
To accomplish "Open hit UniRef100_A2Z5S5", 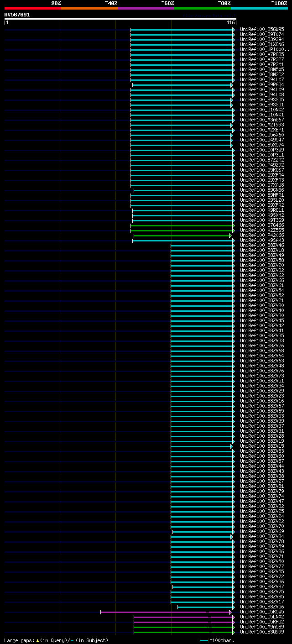I will tap(262, 230).
